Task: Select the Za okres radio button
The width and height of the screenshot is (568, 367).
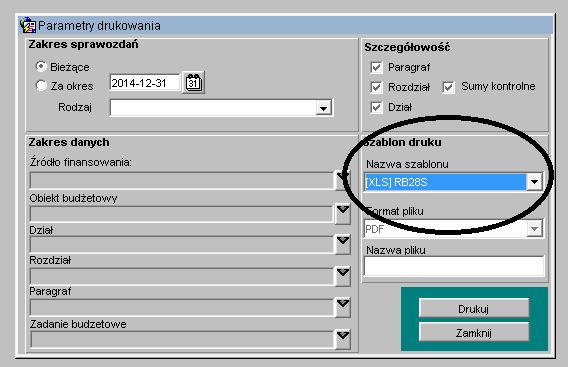Action: pyautogui.click(x=41, y=86)
